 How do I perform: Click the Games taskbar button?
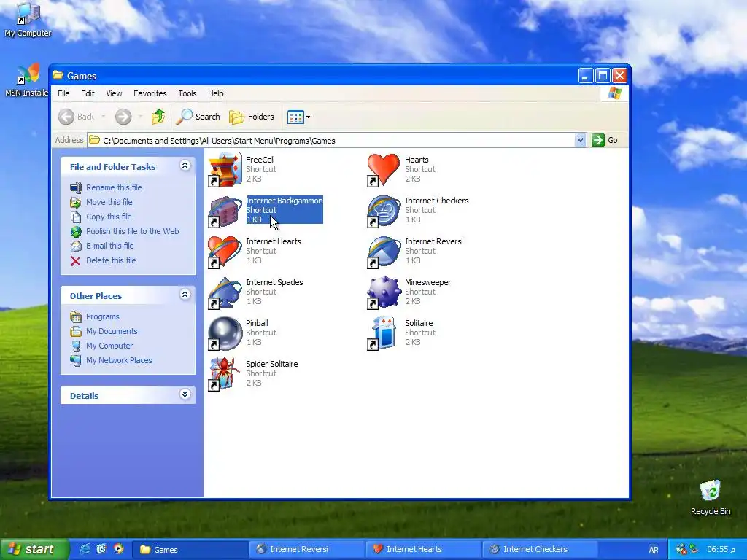pos(189,549)
